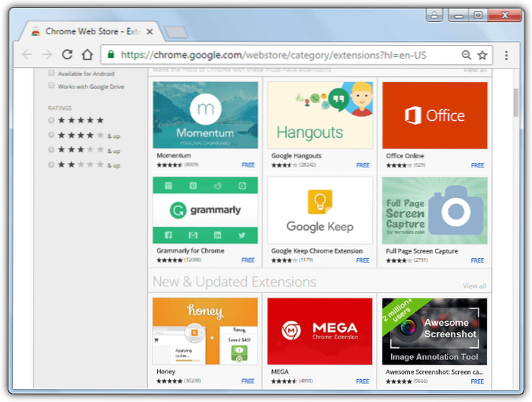
Task: Enable Available for Android checkbox
Action: click(x=52, y=74)
